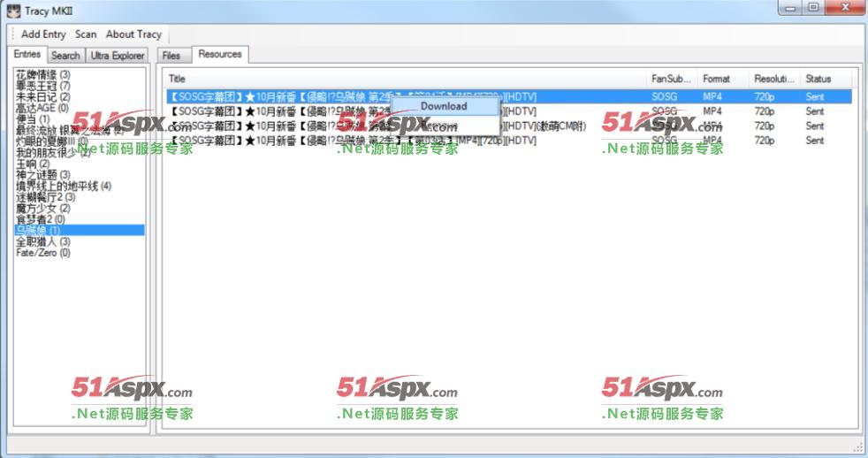Sort by the FanSub column header
Viewport: 868px width, 458px height.
(672, 79)
